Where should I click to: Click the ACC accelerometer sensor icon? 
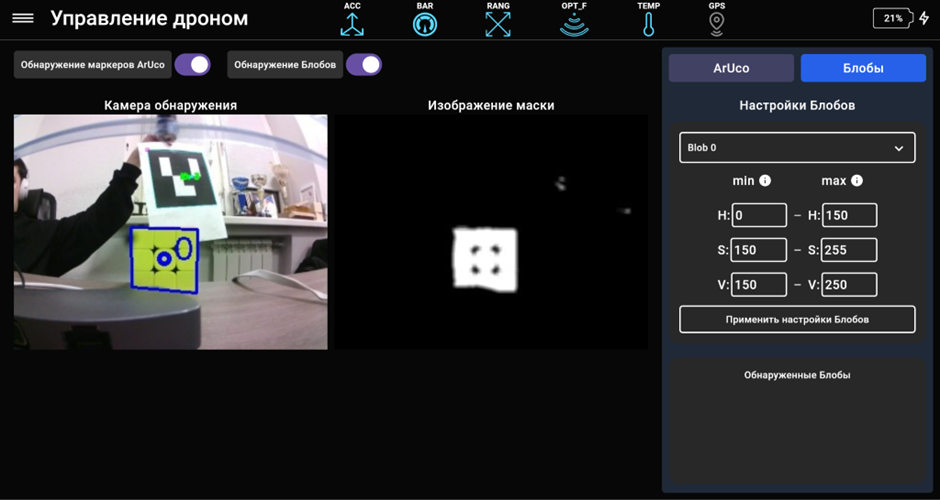352,24
